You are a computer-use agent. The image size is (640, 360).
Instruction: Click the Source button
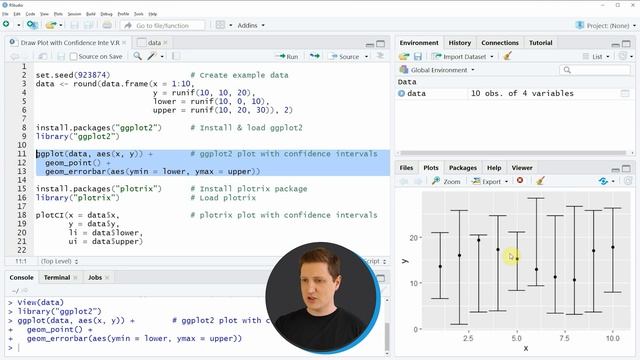pos(345,56)
